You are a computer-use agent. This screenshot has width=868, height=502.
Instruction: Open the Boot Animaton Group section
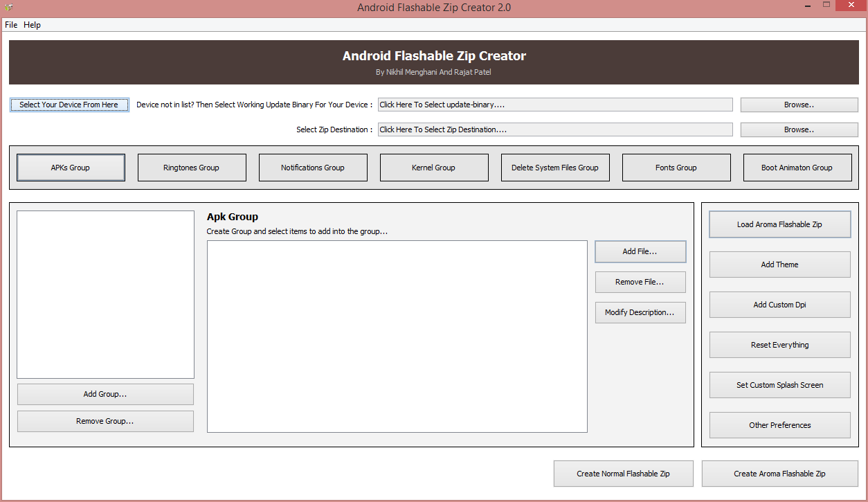[x=797, y=167]
